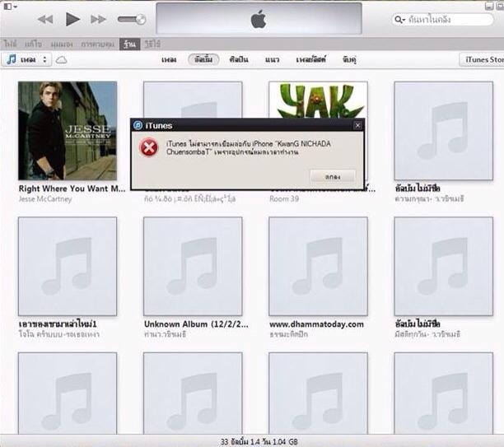Screen dimensions: 504x447
Task: Click the Apple logo display area
Action: tap(259, 18)
